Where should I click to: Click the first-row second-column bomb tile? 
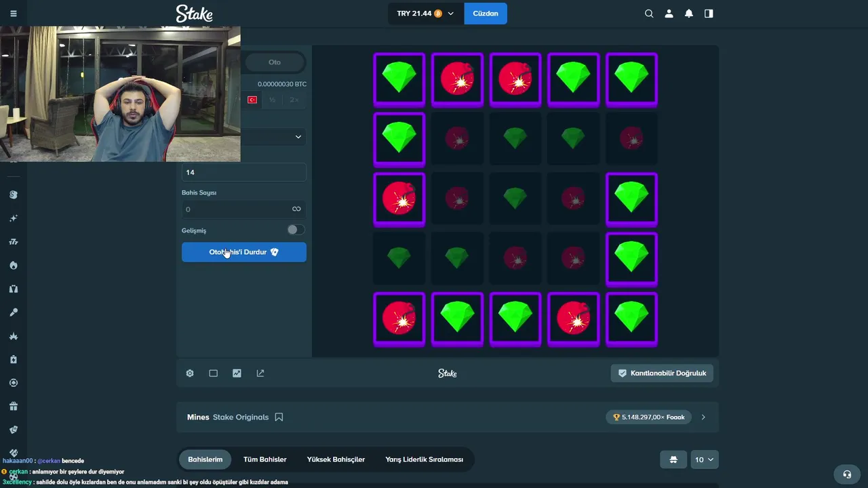pos(457,79)
